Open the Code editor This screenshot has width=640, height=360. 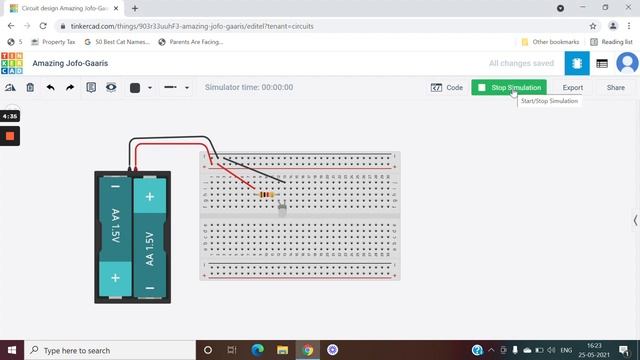tap(447, 88)
